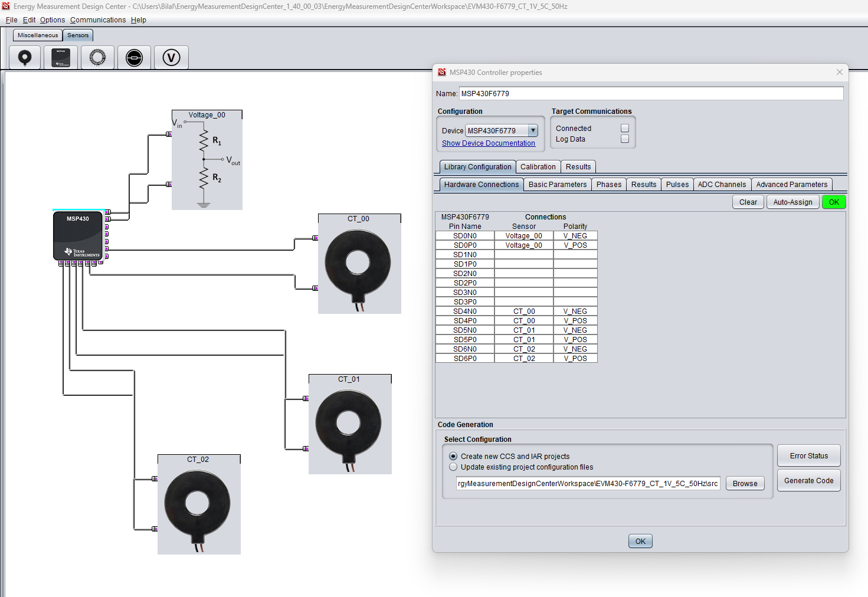The width and height of the screenshot is (868, 597).
Task: Click the CT_01 sensor cell for SD5P0
Action: point(524,340)
